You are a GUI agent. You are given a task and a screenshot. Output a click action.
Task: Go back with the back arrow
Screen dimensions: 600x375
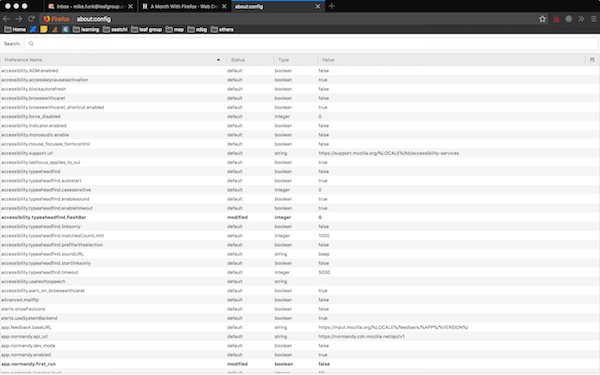click(x=7, y=19)
